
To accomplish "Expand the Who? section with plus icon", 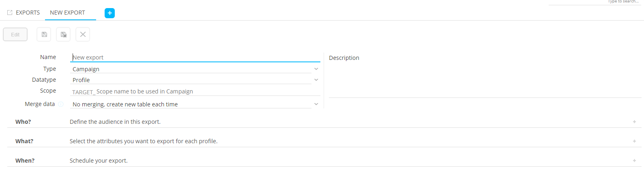I will [x=634, y=122].
